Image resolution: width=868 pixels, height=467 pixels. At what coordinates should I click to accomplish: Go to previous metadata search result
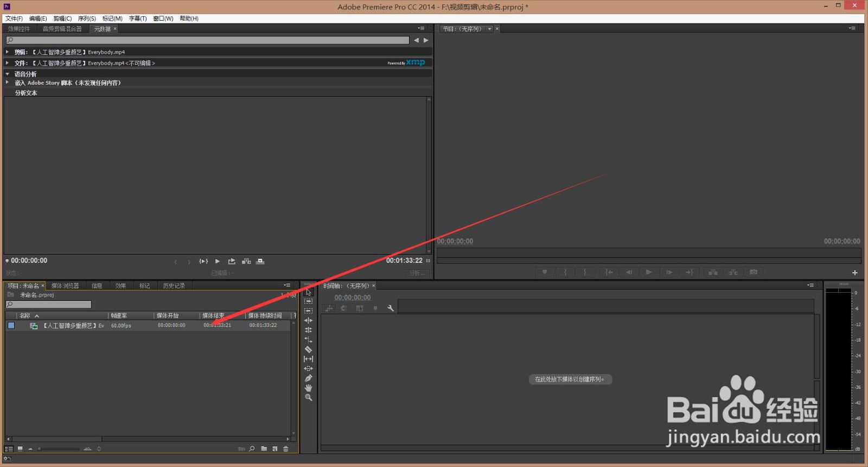(416, 40)
